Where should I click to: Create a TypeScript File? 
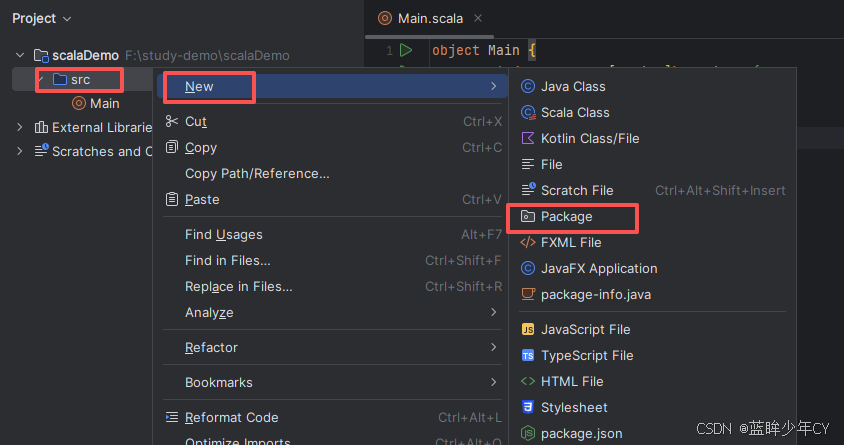click(x=652, y=356)
